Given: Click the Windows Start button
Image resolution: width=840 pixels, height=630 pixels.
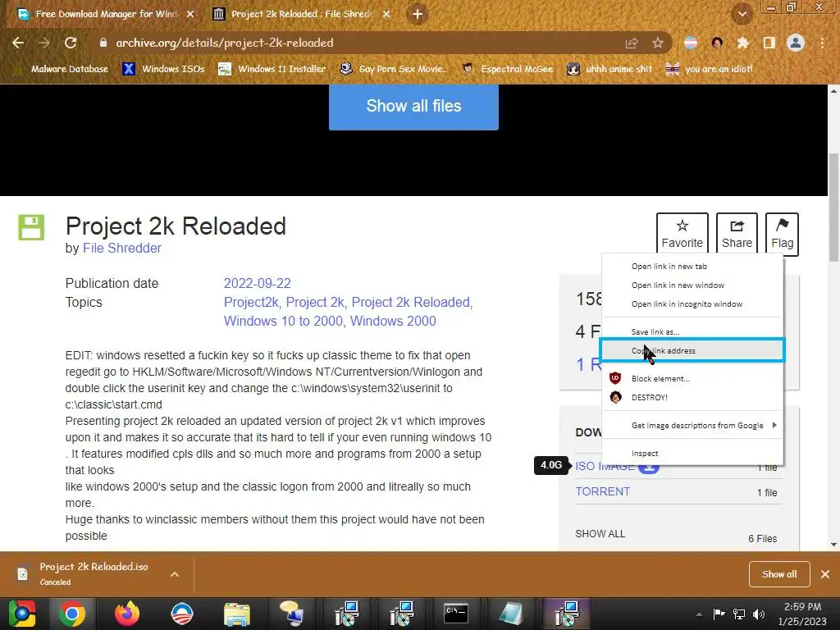Looking at the screenshot, I should (21, 614).
